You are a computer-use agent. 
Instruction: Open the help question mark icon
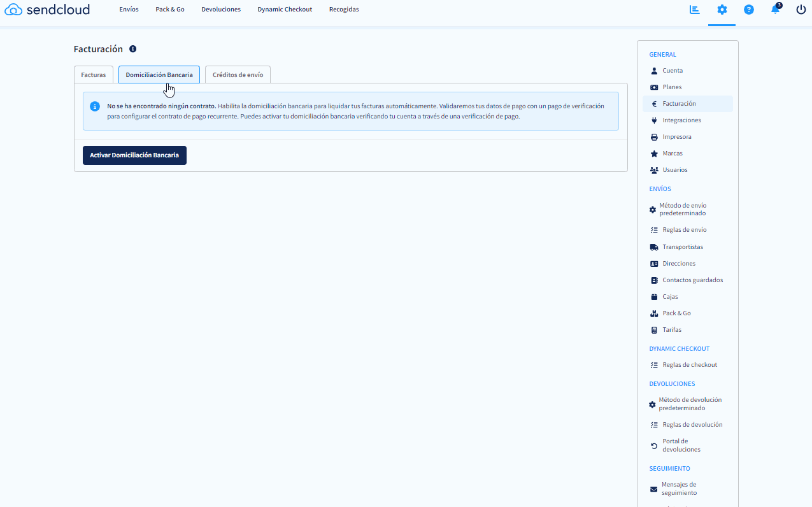[749, 10]
